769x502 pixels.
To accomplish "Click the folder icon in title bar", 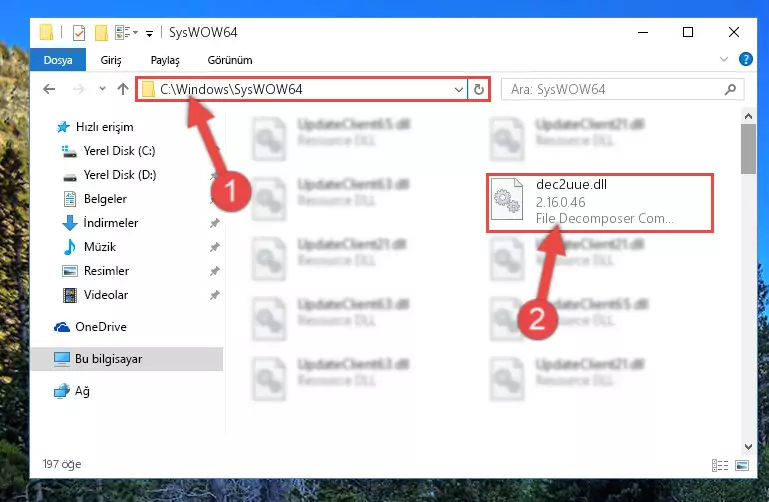I will [47, 32].
